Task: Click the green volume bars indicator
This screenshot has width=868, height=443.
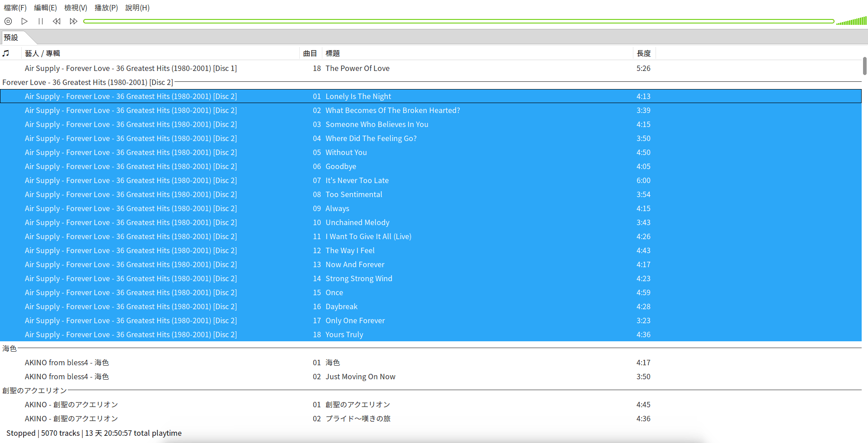Action: tap(852, 21)
